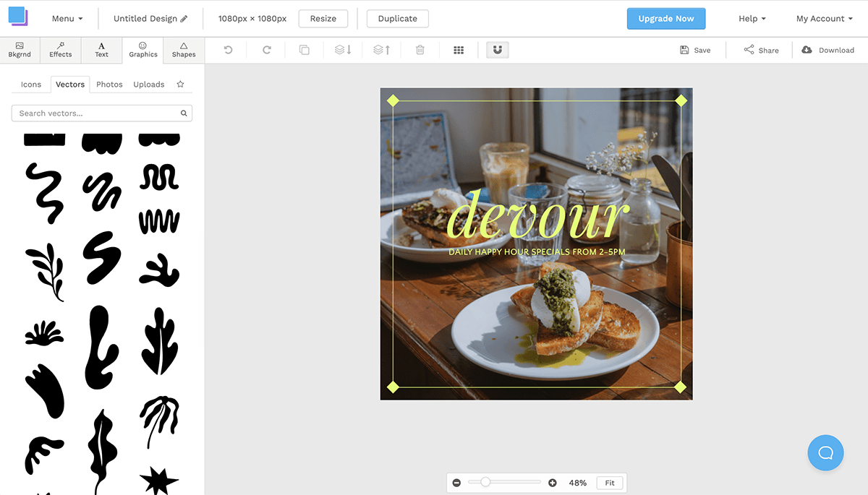Open the chat support bubble

click(x=825, y=453)
